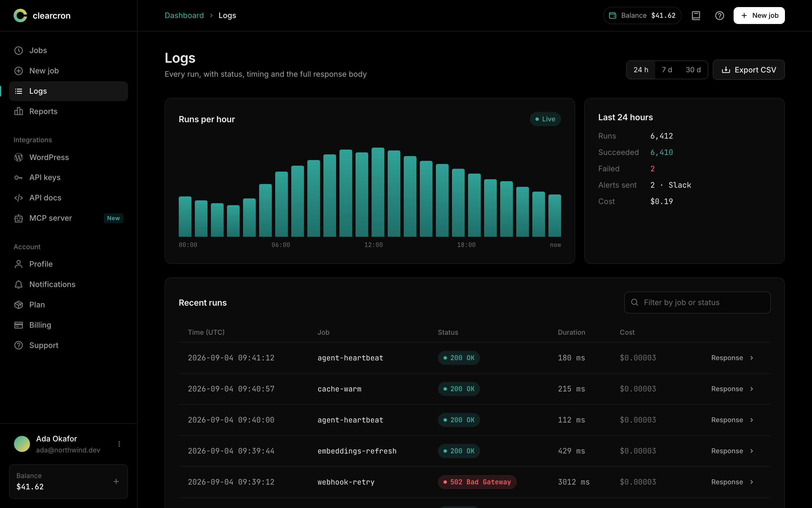The image size is (812, 508).
Task: Click the embeddings-refresh job name
Action: tap(357, 451)
